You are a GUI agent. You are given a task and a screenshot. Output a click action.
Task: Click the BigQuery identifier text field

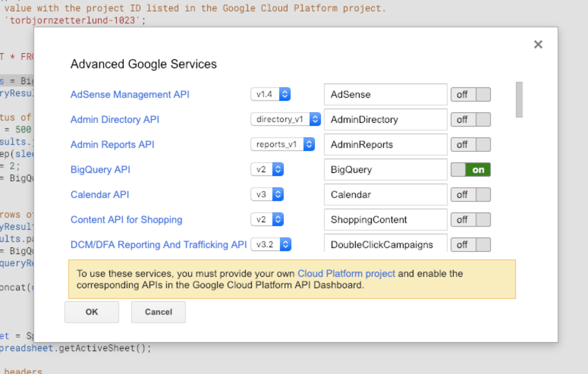(x=385, y=169)
